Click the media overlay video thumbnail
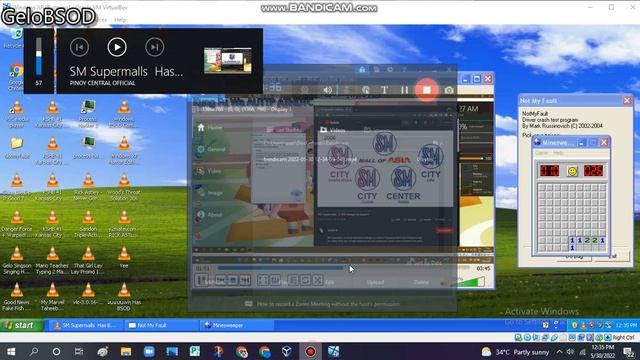 point(228,60)
